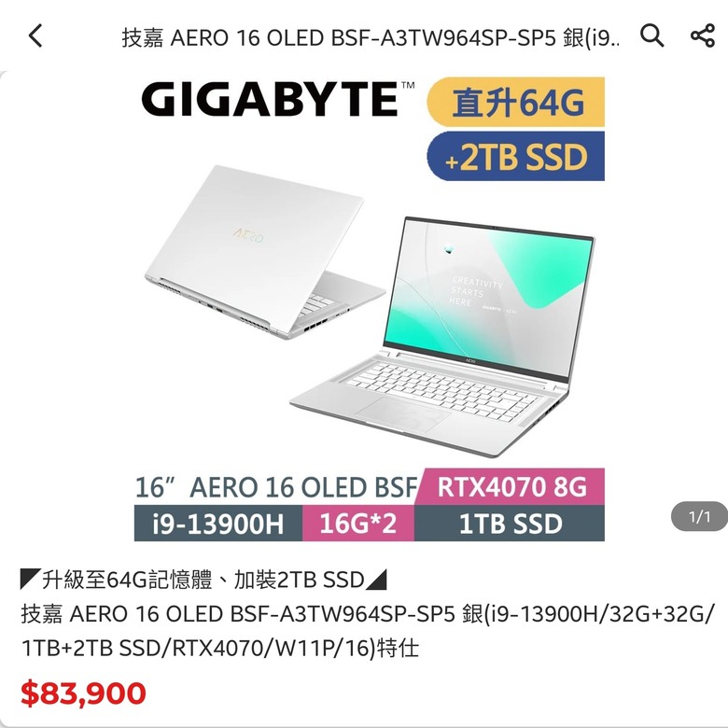The height and width of the screenshot is (728, 728).
Task: Click the 16" AERO 16 OLED BSF heading
Action: tap(275, 487)
